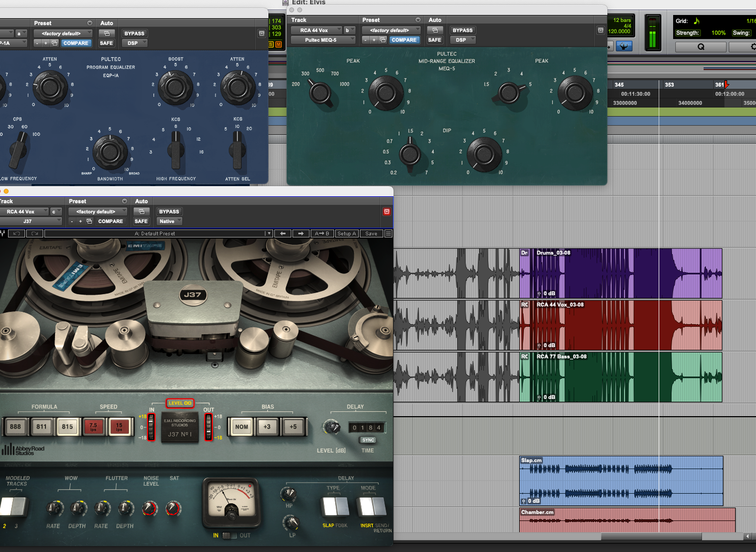Open Preset menu arrow in EQP-1A window
The height and width of the screenshot is (552, 756).
(x=90, y=23)
